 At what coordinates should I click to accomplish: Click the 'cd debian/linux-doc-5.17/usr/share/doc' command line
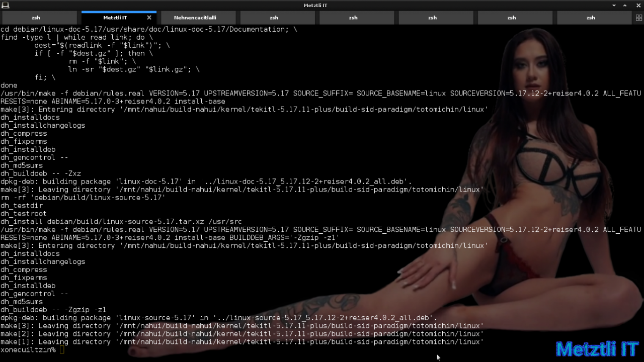point(149,29)
